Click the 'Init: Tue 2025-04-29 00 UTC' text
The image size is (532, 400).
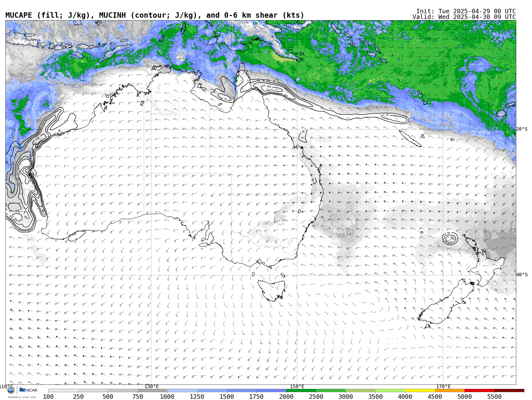[x=466, y=11]
